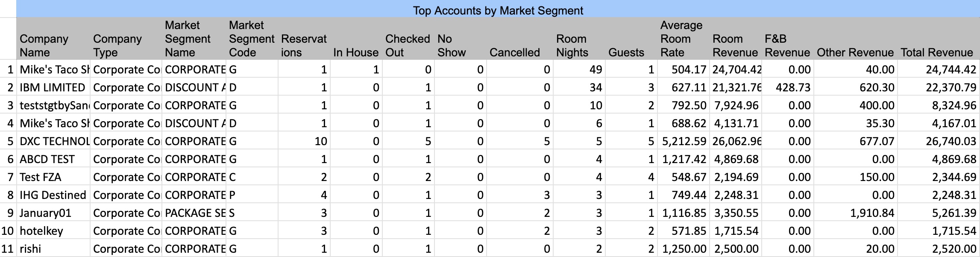Select other revenue value 1,910.84
Image resolution: width=980 pixels, height=257 pixels.
coord(871,213)
